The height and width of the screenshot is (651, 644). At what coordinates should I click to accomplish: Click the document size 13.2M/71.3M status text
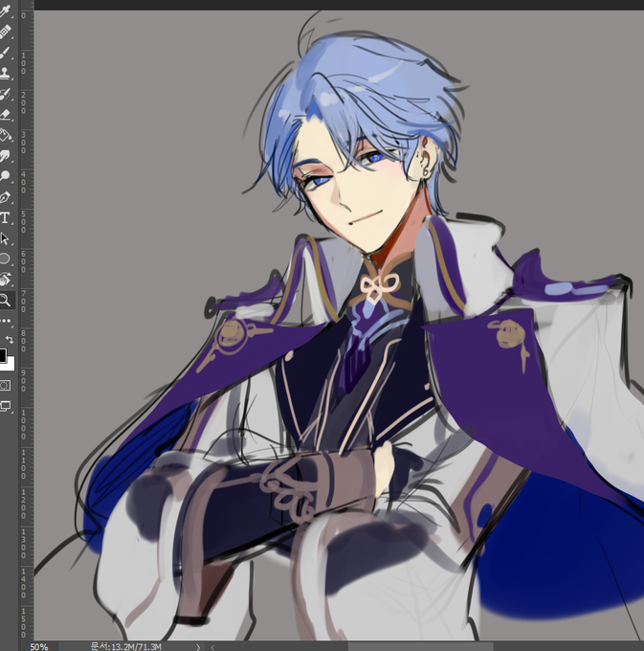(125, 646)
